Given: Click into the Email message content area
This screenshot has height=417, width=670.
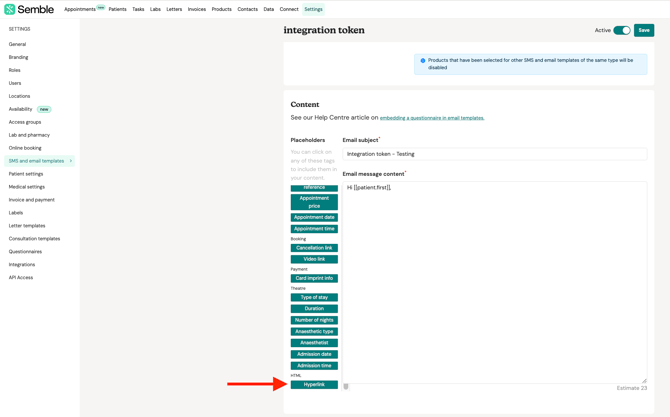Looking at the screenshot, I should click(495, 282).
